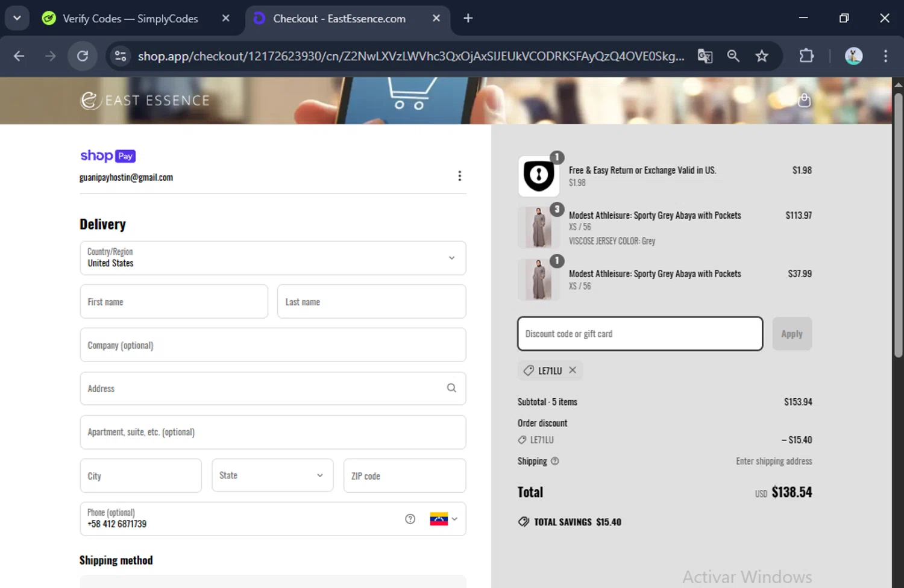Focus the First name field

174,301
